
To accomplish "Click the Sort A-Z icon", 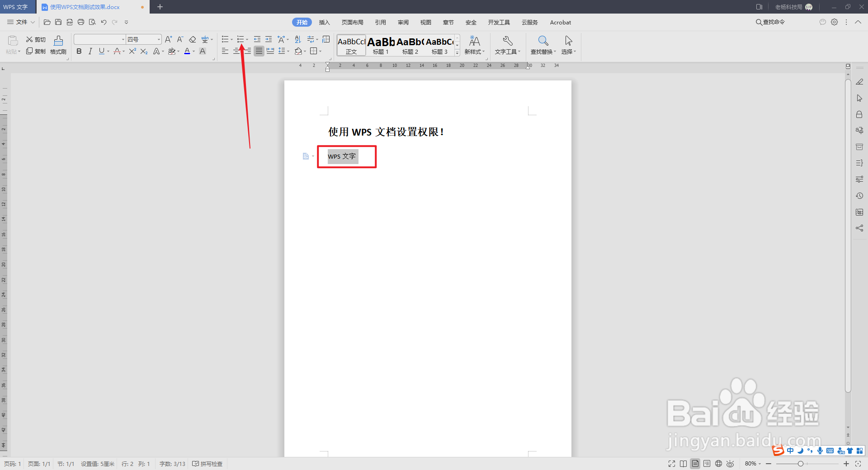I will coord(297,39).
